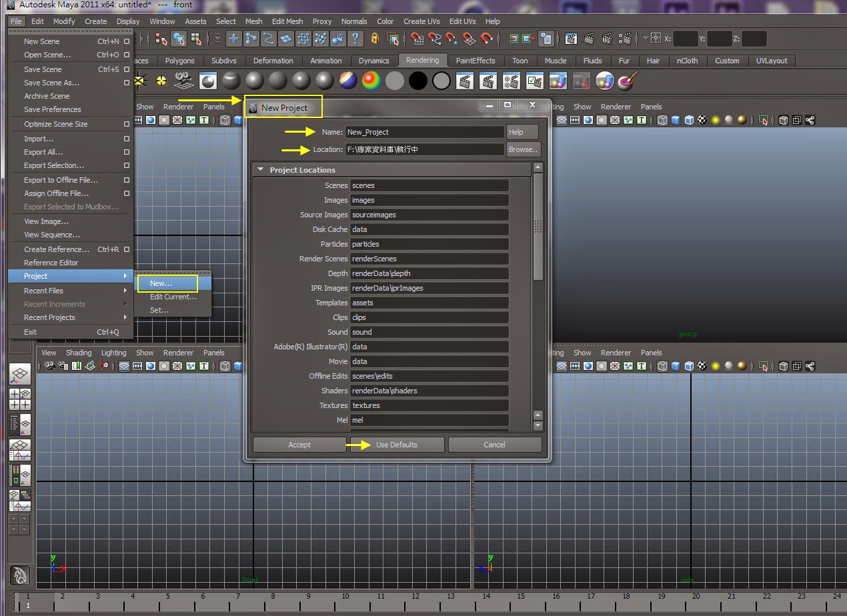
Task: Toggle film gate in front view panel
Action: pos(138,366)
